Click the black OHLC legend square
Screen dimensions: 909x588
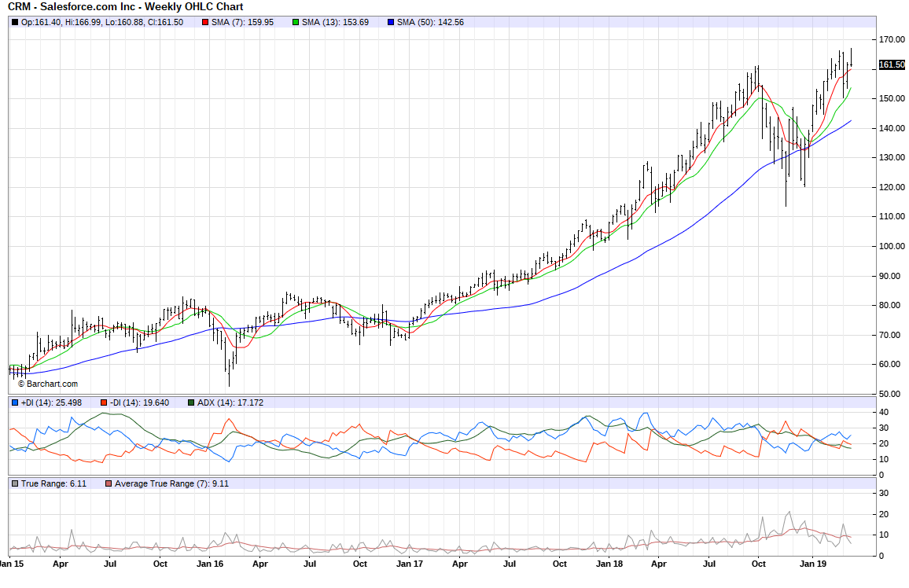pyautogui.click(x=15, y=22)
